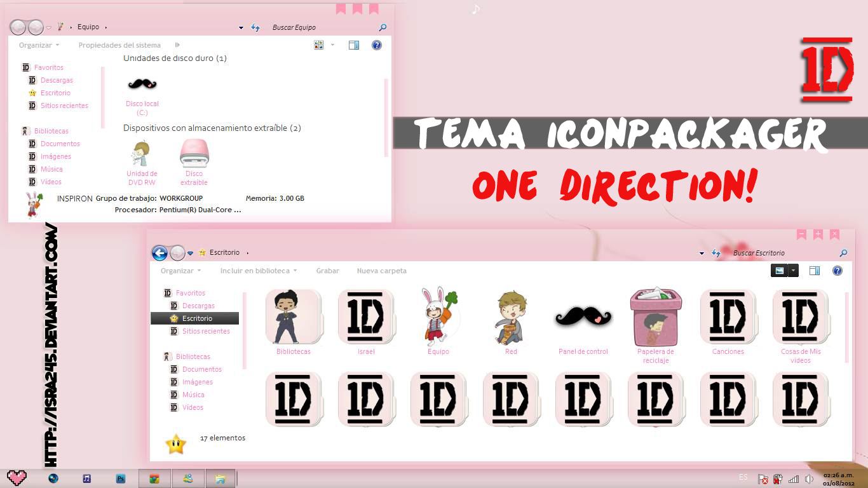Click Equipo breadcrumb in the address bar
The image size is (868, 488).
(x=88, y=27)
